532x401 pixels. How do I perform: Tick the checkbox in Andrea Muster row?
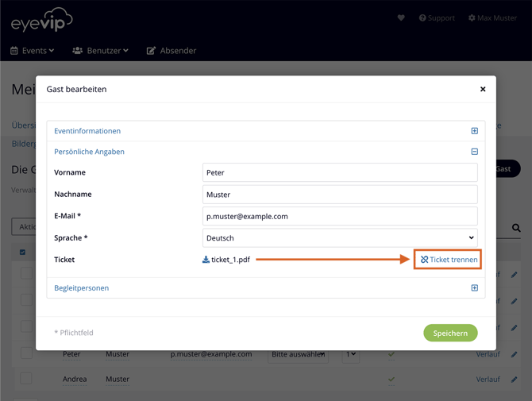point(26,378)
